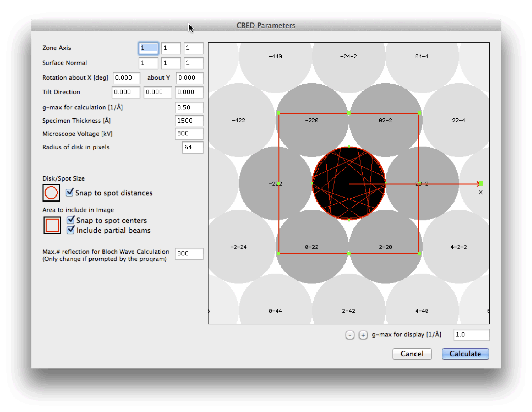
Task: Click the top-right green handle of red rectangle
Action: (419, 113)
